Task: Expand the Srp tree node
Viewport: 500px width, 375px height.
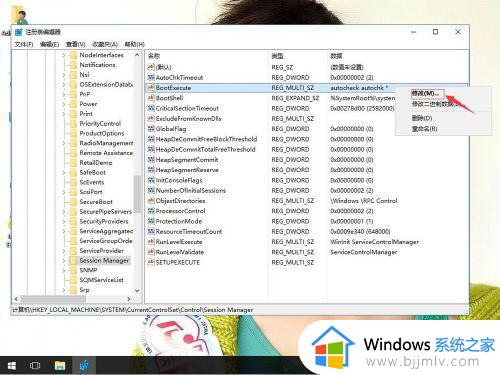Action: point(64,290)
